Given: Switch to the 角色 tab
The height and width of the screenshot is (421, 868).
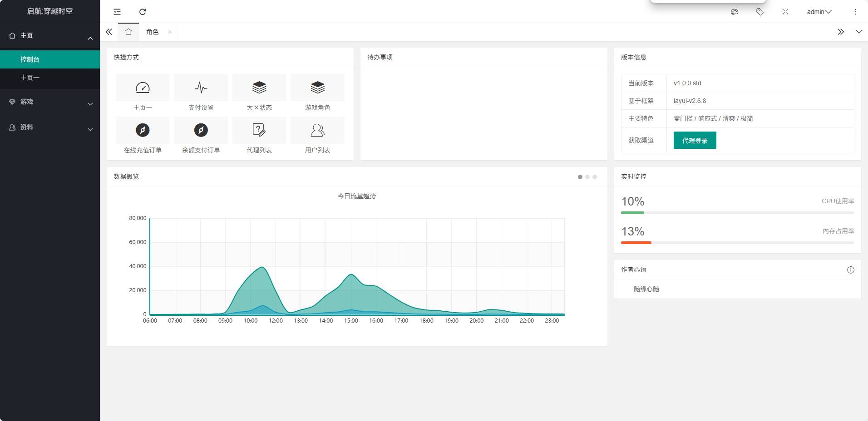Looking at the screenshot, I should coord(153,32).
